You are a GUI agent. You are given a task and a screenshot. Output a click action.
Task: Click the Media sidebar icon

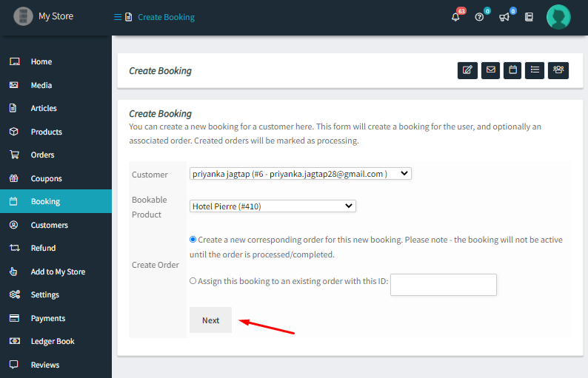click(x=14, y=85)
